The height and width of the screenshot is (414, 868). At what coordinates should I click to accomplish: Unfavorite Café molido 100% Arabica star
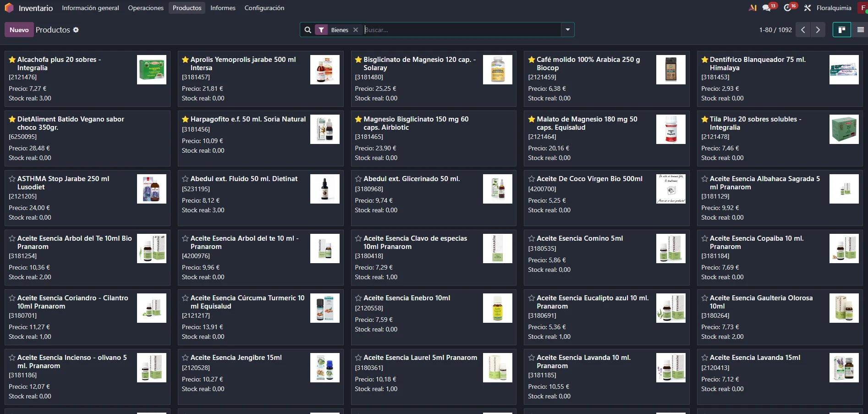coord(532,60)
